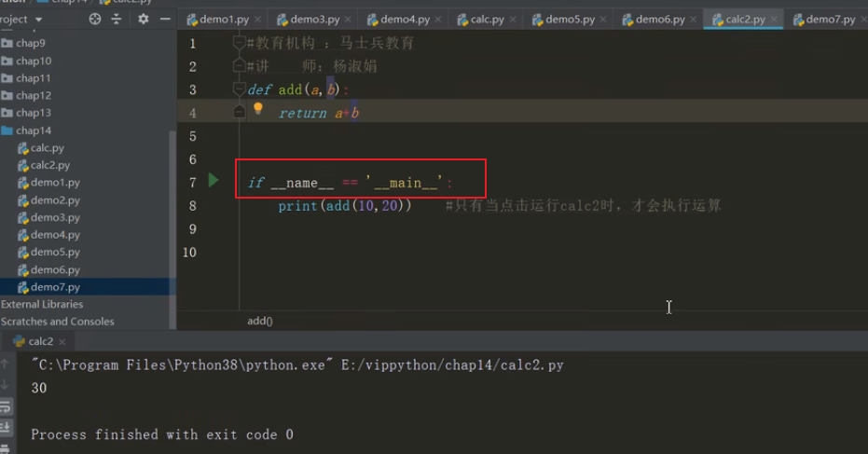868x454 pixels.
Task: Close the demo3.py tab
Action: (x=348, y=20)
